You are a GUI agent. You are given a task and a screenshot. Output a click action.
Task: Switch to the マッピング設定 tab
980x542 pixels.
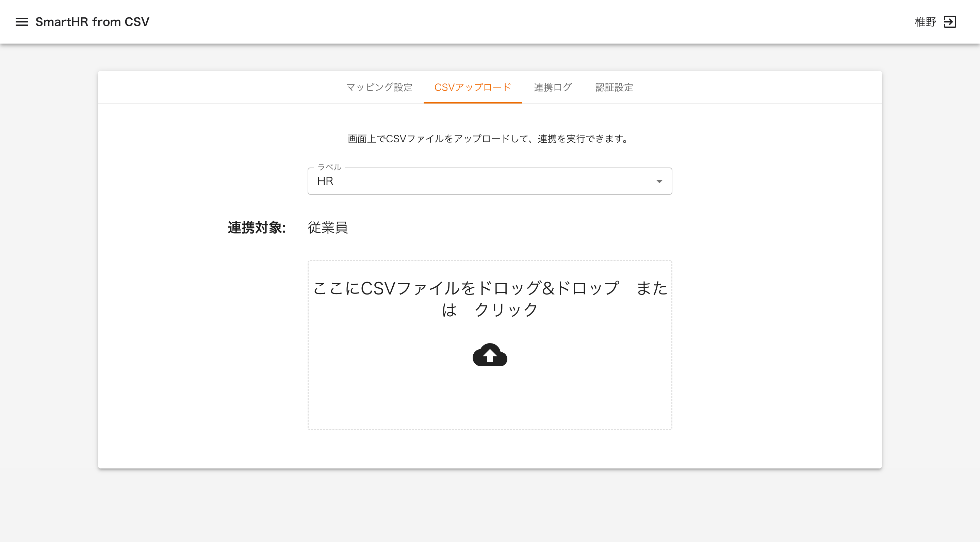pos(379,87)
